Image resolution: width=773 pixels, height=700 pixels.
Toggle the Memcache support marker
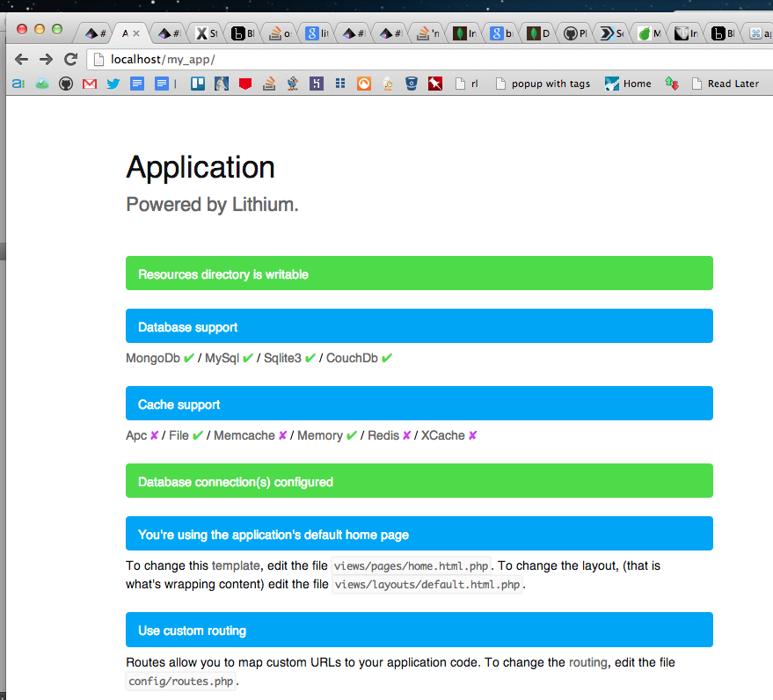tap(282, 435)
